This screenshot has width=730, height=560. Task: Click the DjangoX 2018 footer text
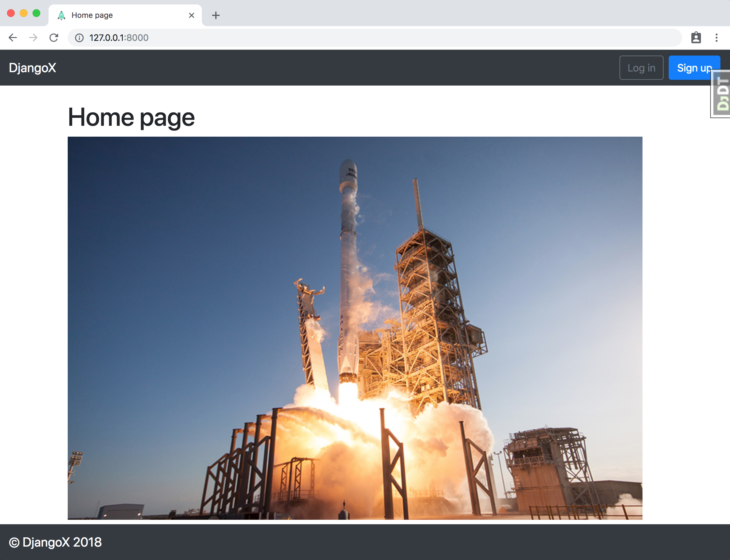[x=55, y=542]
